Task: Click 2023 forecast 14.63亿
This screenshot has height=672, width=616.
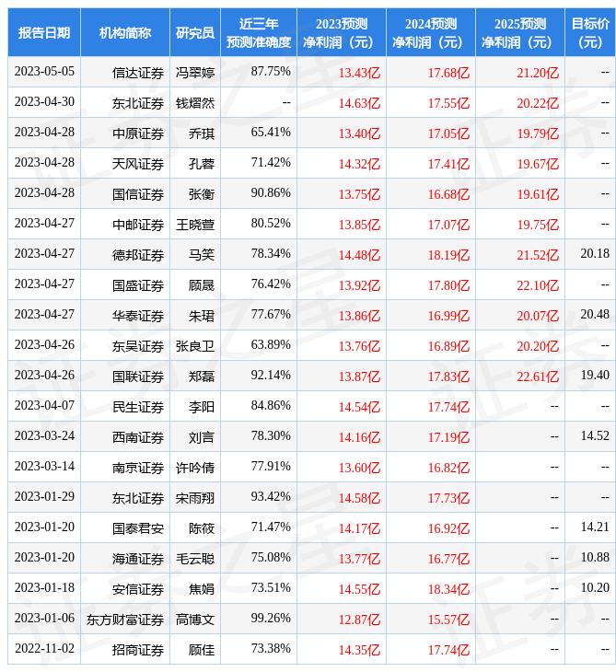Action: point(359,103)
